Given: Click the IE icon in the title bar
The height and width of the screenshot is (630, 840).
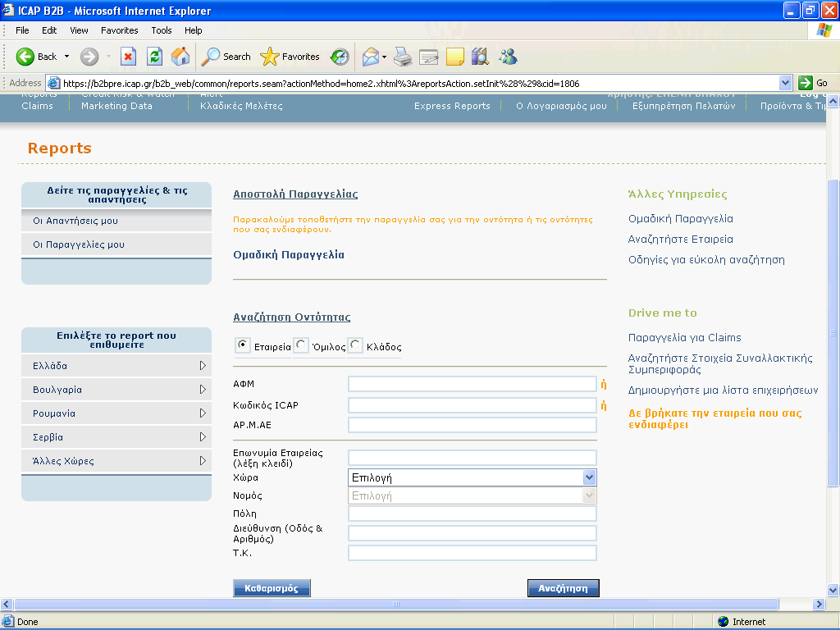Looking at the screenshot, I should 8,10.
